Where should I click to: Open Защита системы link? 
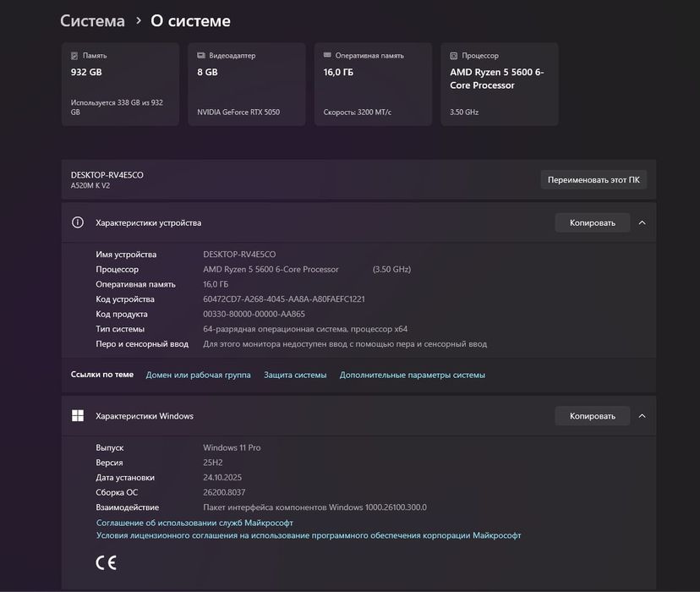click(295, 375)
